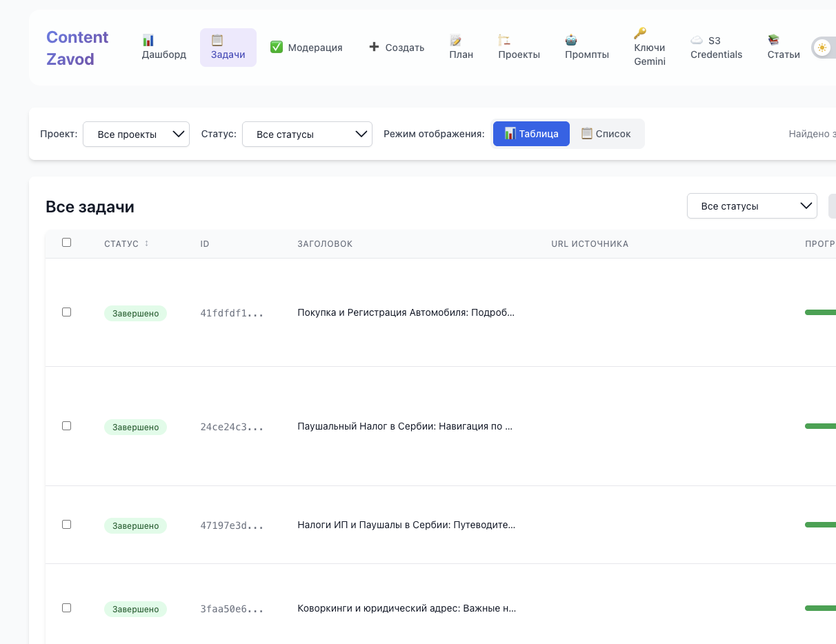
Task: Tick the checkbox for task 47197e3d
Action: tap(67, 524)
